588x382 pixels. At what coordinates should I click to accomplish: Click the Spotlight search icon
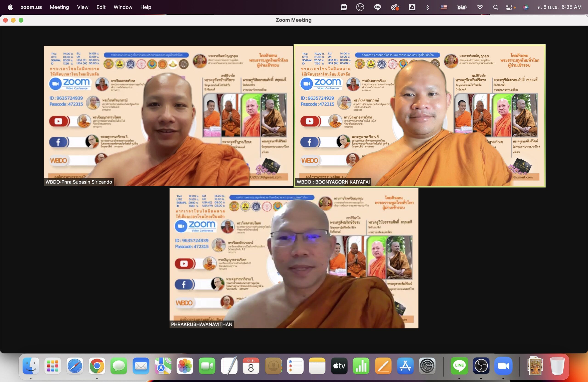point(495,7)
